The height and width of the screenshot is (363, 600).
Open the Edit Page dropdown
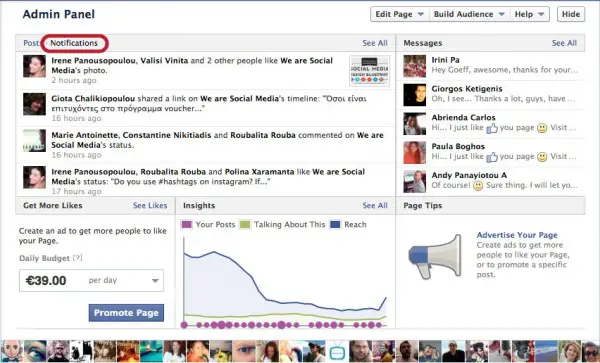coord(399,14)
